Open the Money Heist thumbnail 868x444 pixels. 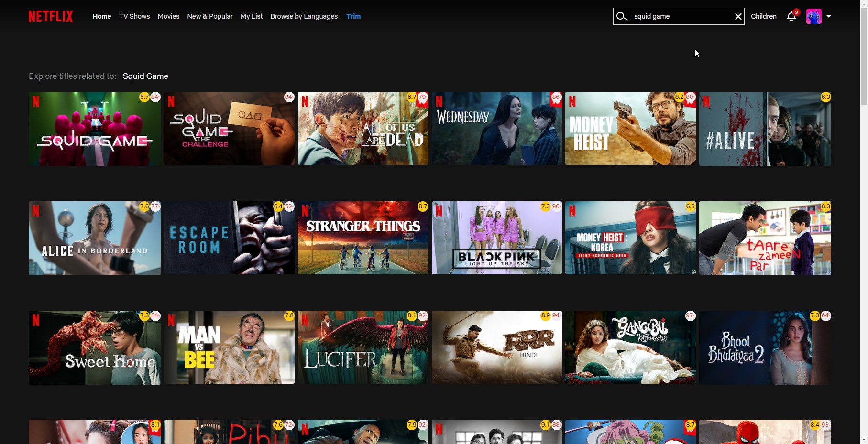[x=630, y=129]
